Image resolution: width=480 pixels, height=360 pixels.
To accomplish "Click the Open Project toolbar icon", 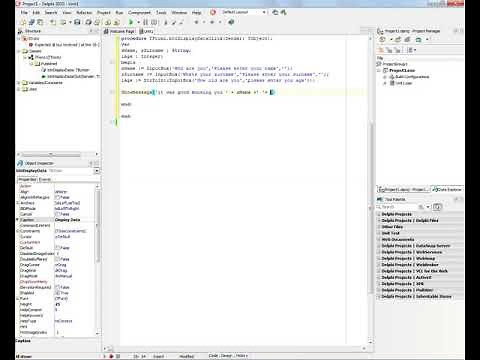I will pyautogui.click(x=97, y=22).
